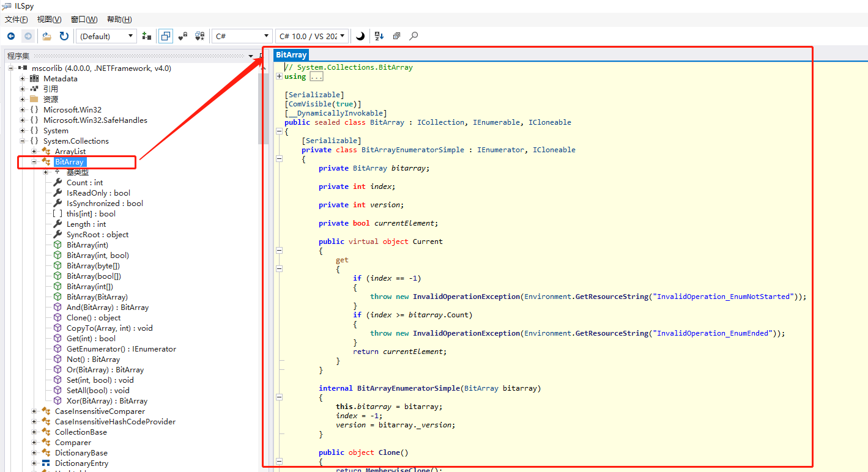Image resolution: width=868 pixels, height=472 pixels.
Task: Click the 引用 references icon
Action: pyautogui.click(x=34, y=89)
